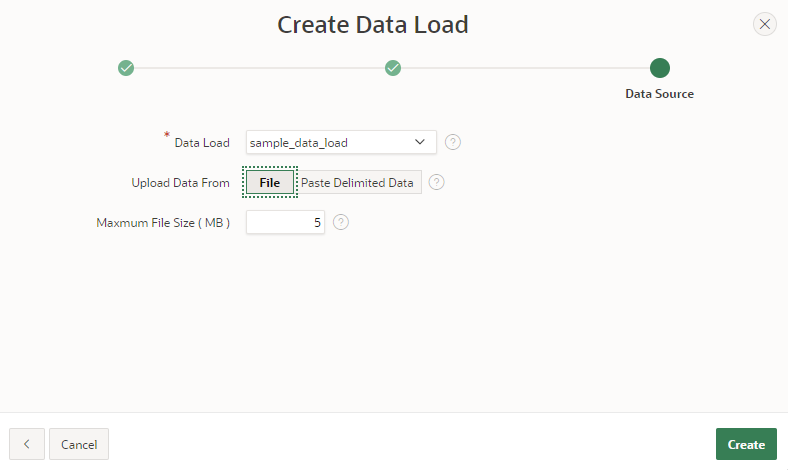
Task: Select the Data Source wizard step circle
Action: [x=659, y=68]
